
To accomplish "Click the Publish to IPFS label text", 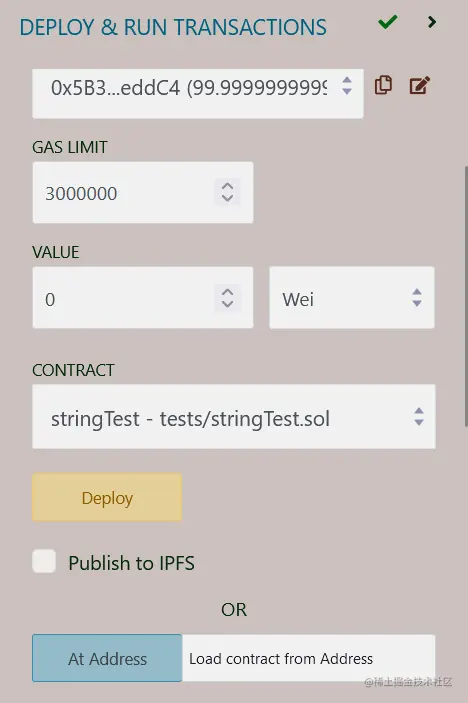I will pos(131,563).
